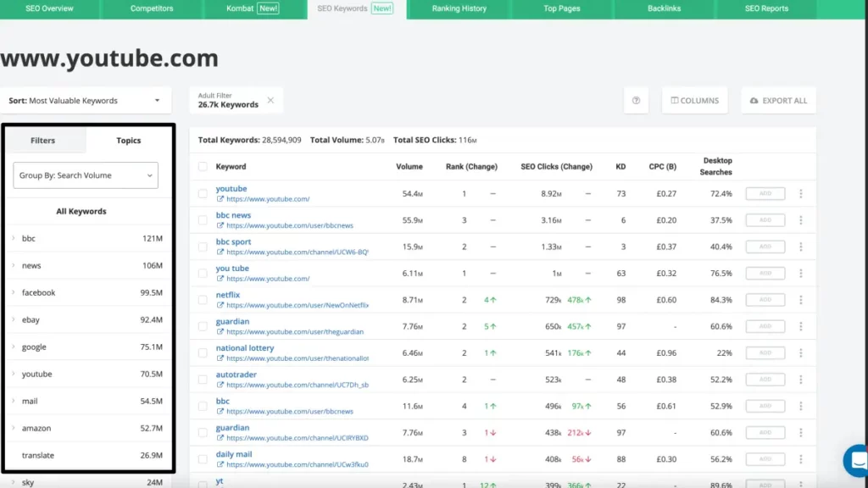Click ADD button for autotrader keyword
868x488 pixels.
(765, 380)
